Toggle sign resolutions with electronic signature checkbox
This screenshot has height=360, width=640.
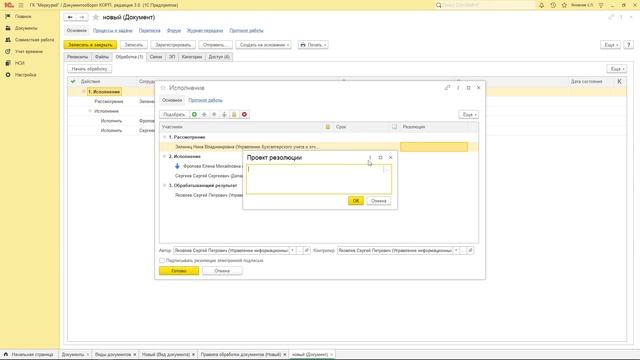click(x=162, y=260)
